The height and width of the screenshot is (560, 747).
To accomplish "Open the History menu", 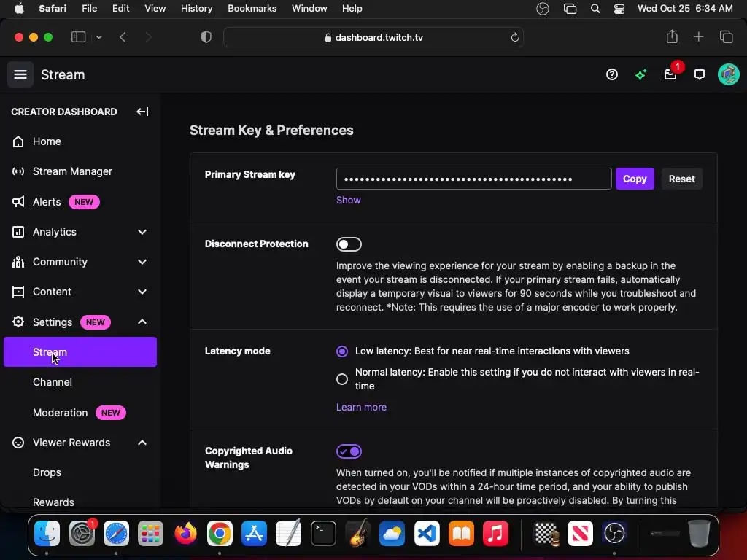I will click(196, 9).
